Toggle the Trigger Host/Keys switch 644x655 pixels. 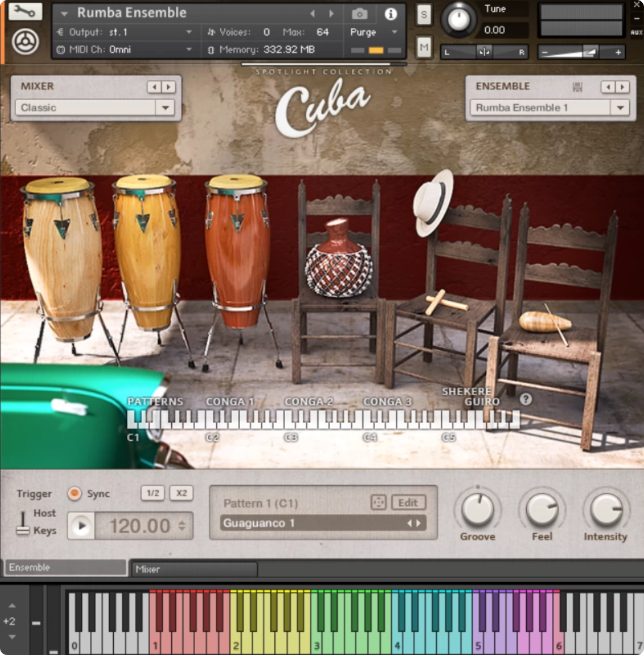(x=23, y=523)
